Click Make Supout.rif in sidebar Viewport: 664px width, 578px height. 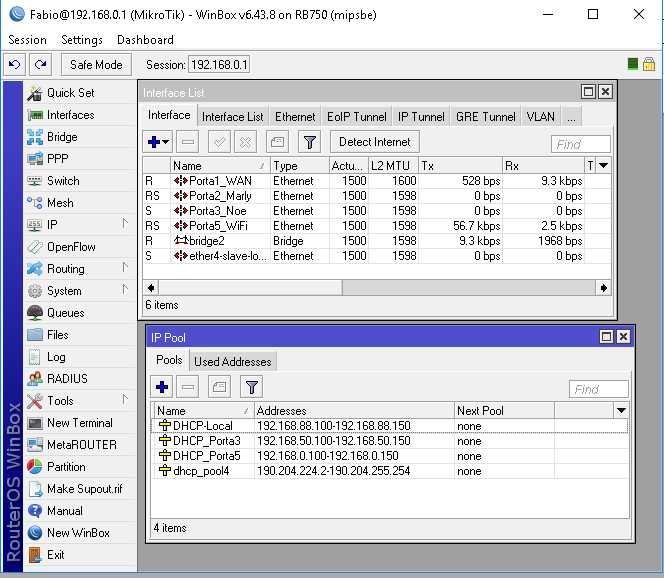(x=80, y=489)
